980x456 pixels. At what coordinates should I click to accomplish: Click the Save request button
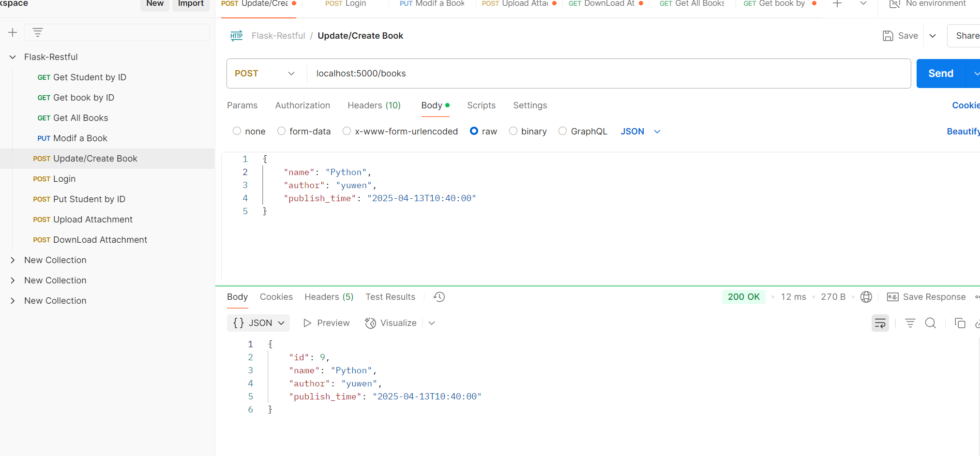tap(900, 36)
